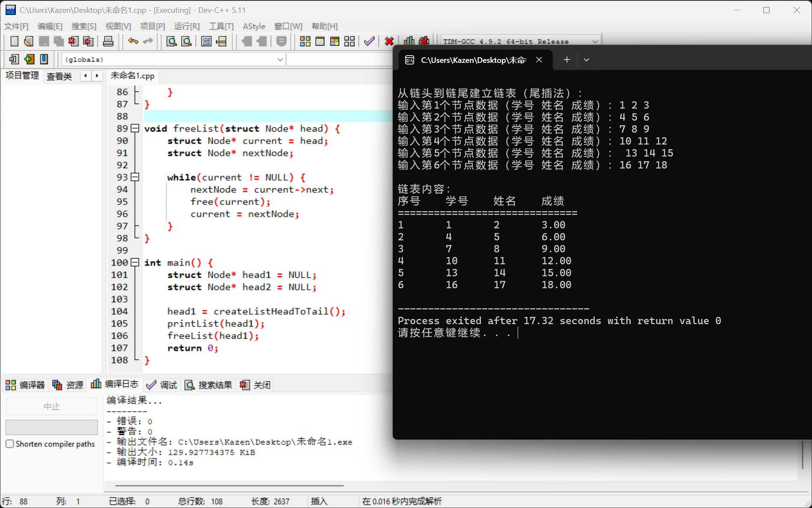812x508 pixels.
Task: Open the 运行[R] menu
Action: [187, 26]
